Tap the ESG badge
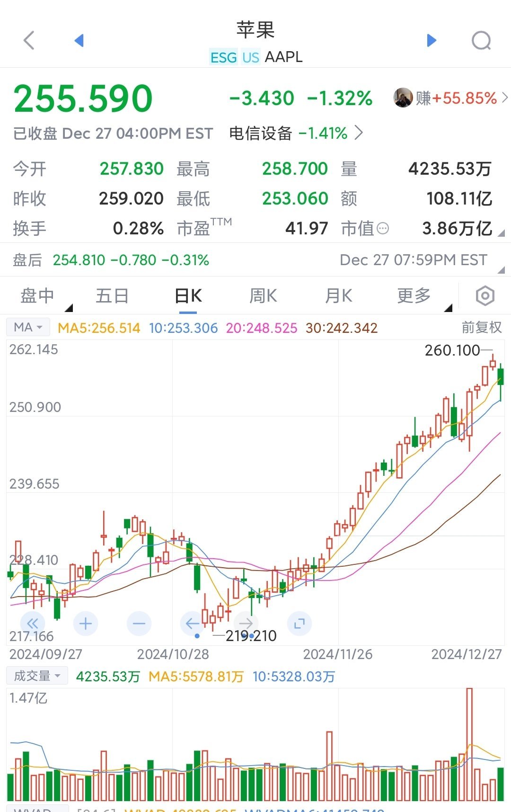Image resolution: width=511 pixels, height=812 pixels. 223,57
